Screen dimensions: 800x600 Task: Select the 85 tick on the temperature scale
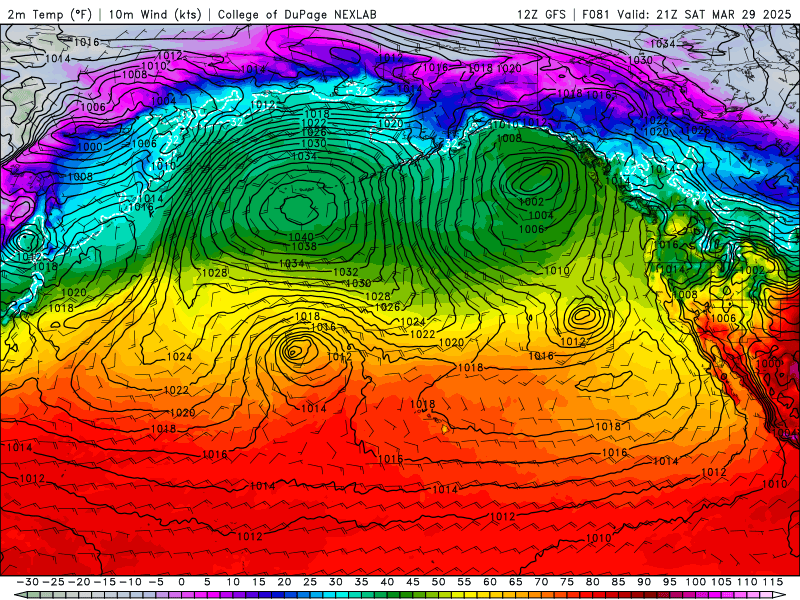coord(618,582)
